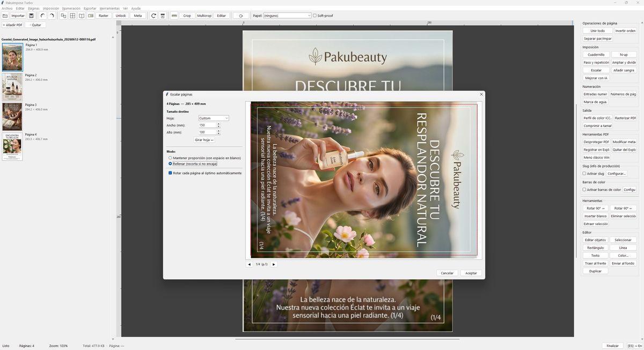644x350 pixels.
Task: Click the Color... button in Editor
Action: click(x=624, y=256)
